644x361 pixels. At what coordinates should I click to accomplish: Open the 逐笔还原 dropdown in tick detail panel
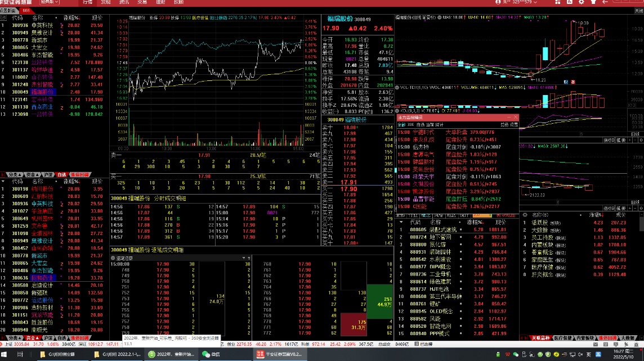coord(244,258)
